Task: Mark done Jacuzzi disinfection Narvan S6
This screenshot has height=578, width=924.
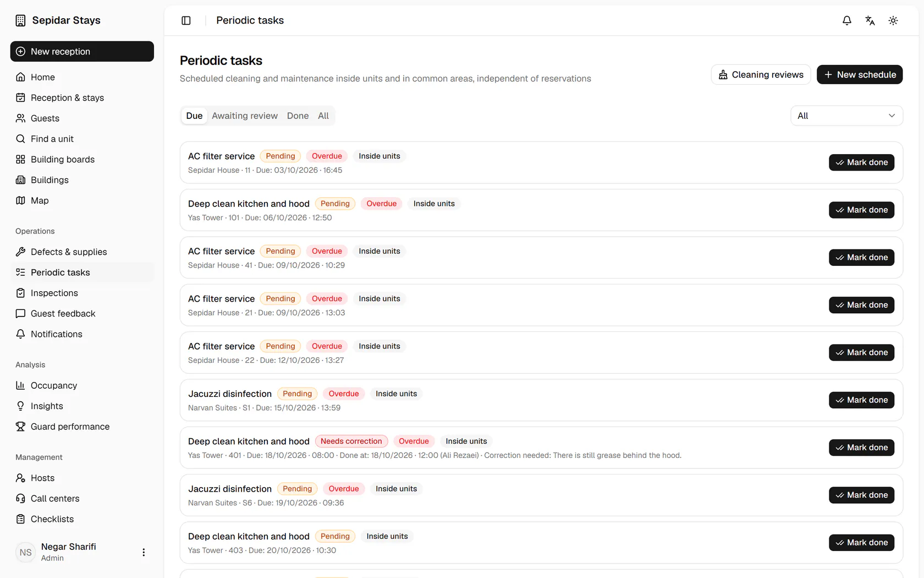Action: 861,495
